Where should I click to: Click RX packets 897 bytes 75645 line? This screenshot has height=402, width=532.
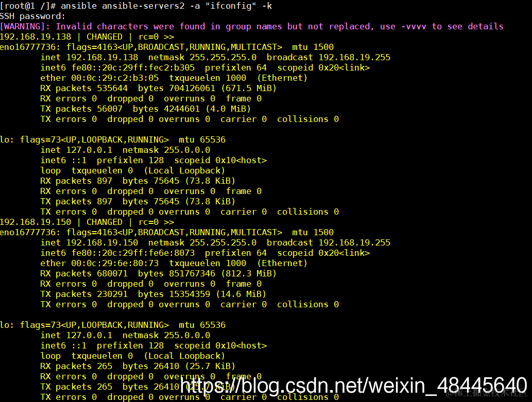[x=138, y=181]
